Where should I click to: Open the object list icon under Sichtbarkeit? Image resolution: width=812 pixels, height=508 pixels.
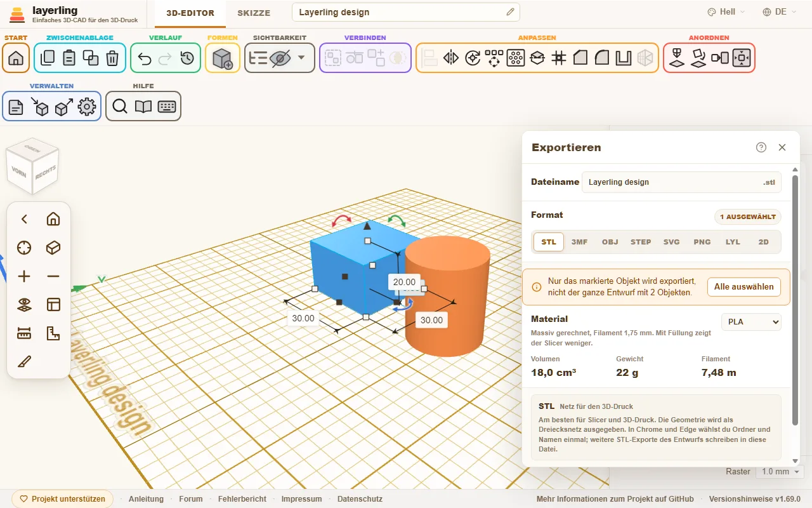point(258,58)
